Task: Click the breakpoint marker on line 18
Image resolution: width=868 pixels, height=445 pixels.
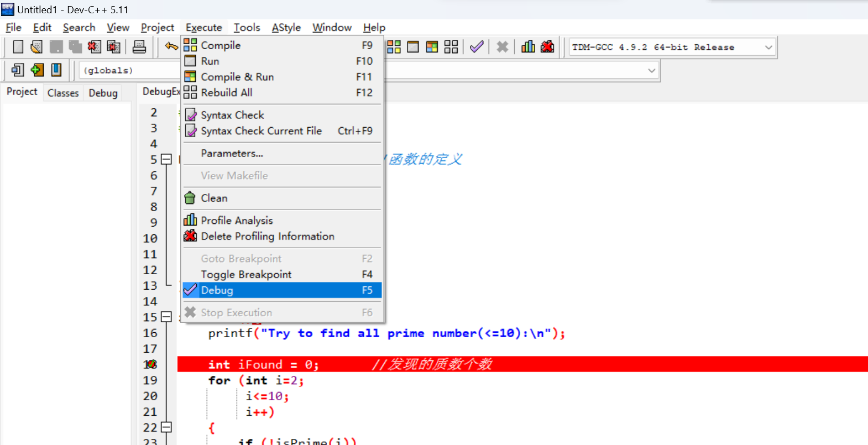Action: pos(150,364)
